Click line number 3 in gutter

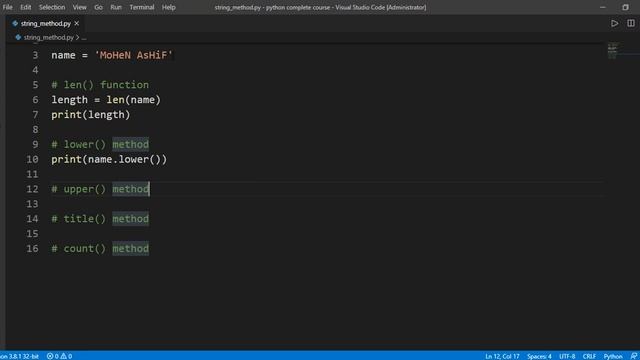[x=35, y=55]
